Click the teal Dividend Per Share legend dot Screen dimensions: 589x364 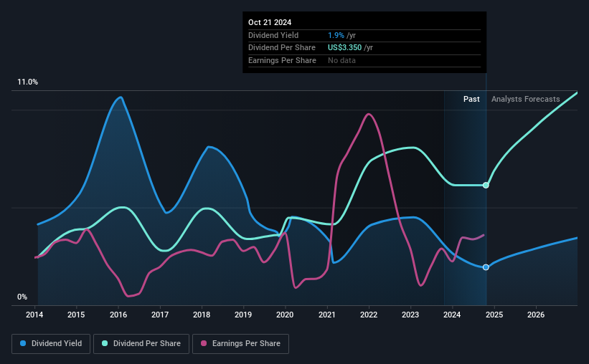pyautogui.click(x=105, y=343)
